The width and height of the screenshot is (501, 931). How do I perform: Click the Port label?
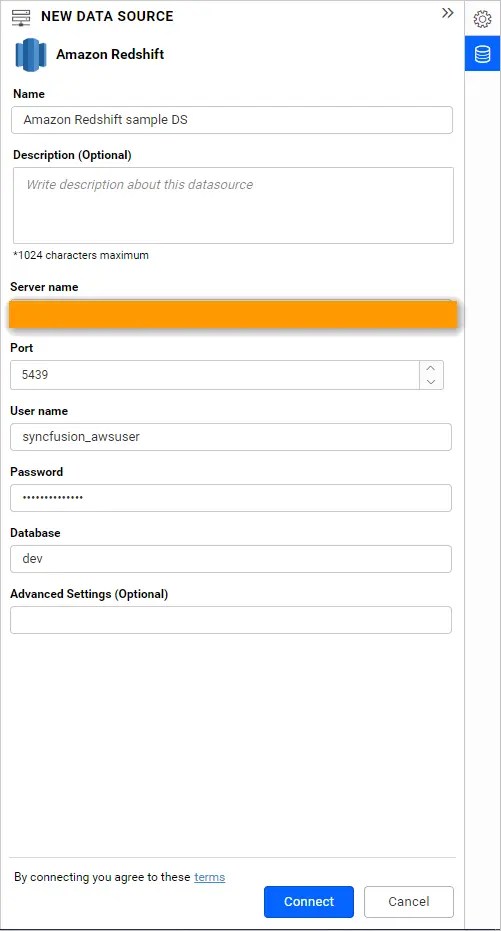coord(22,348)
